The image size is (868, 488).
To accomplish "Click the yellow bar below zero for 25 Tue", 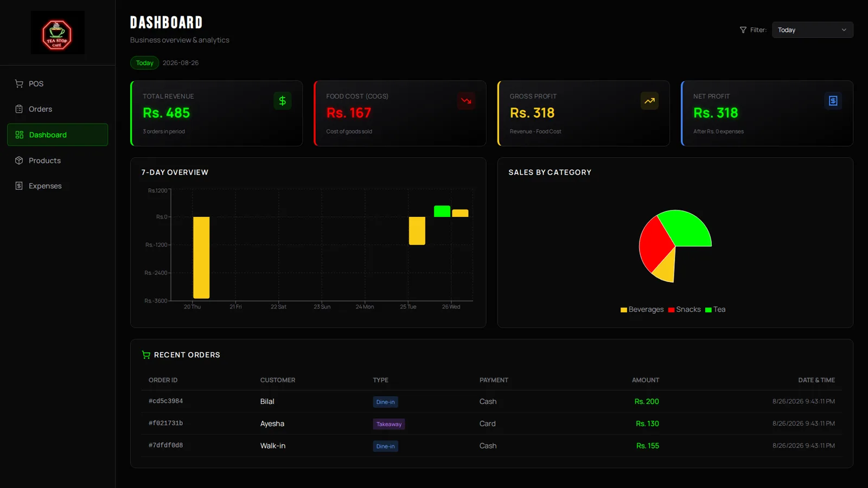I will click(x=417, y=231).
